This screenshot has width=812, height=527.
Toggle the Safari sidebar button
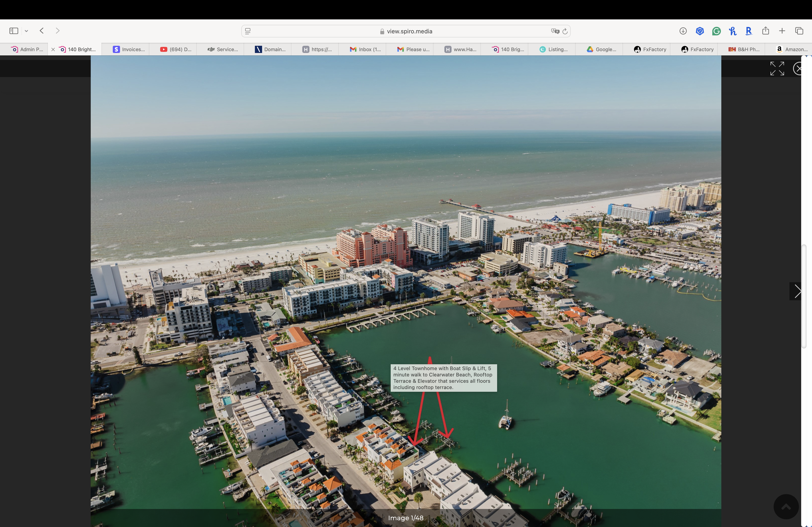(14, 31)
